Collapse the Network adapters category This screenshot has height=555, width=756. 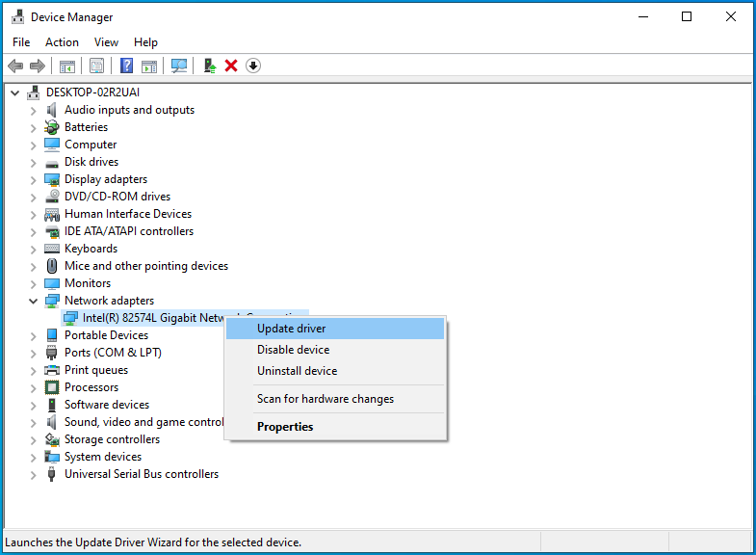pyautogui.click(x=34, y=301)
